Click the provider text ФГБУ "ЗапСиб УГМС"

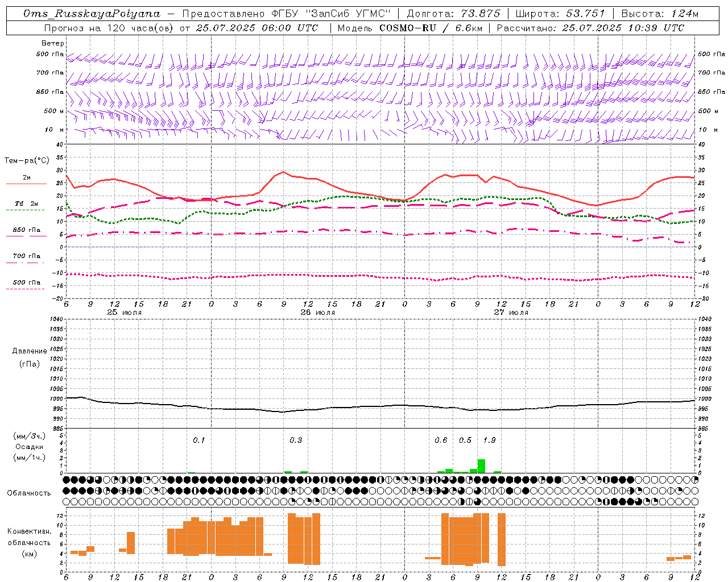coord(332,14)
